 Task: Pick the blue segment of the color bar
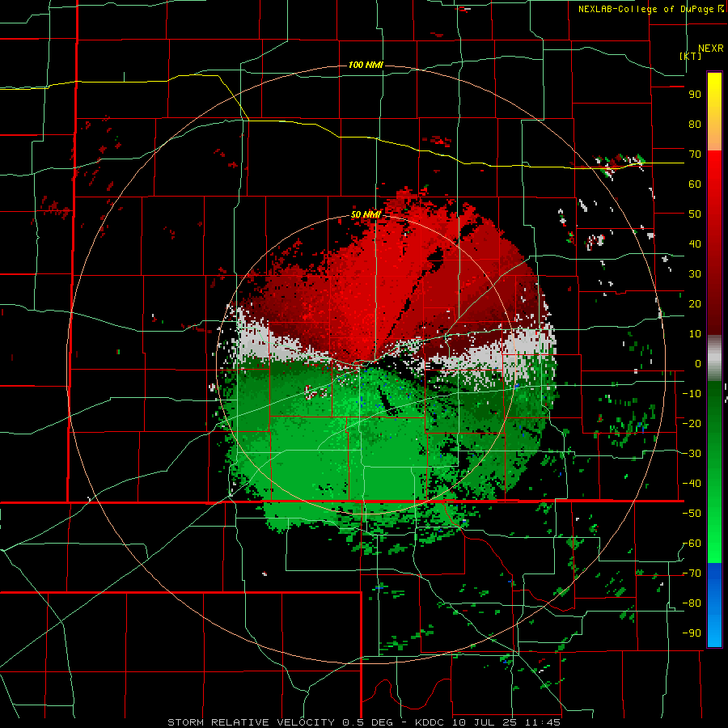714,605
